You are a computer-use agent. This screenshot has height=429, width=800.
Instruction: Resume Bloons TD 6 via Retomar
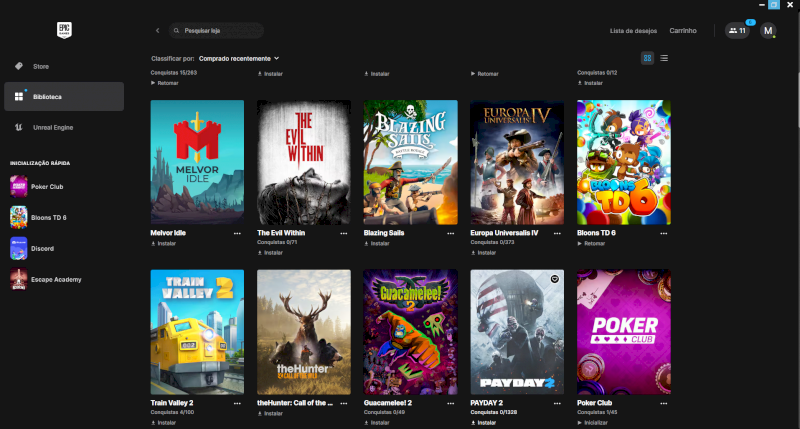591,244
